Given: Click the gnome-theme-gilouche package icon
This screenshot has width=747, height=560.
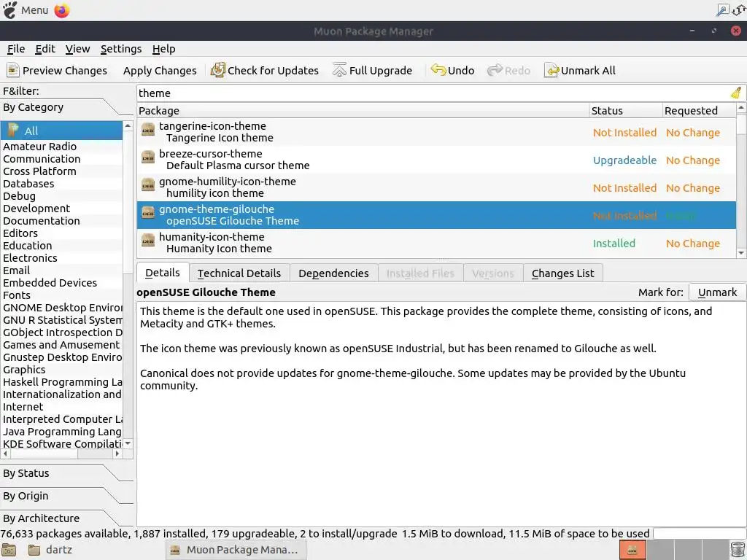Looking at the screenshot, I should pyautogui.click(x=148, y=212).
